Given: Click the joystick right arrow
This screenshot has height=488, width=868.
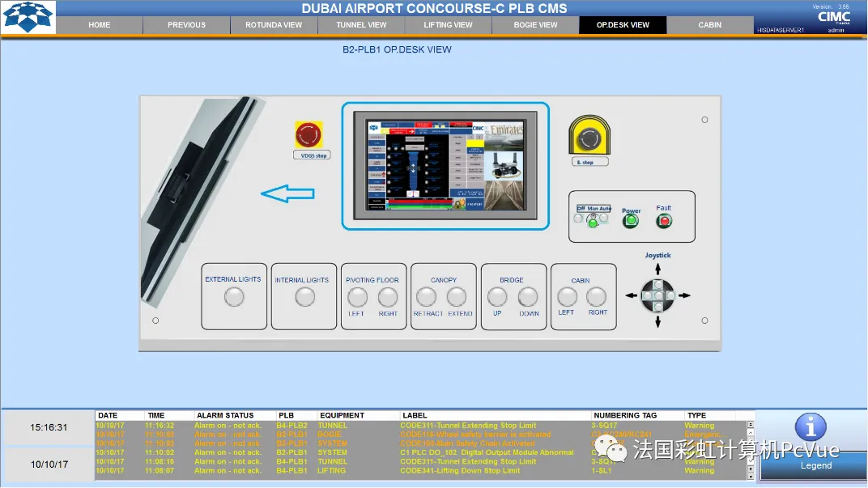Looking at the screenshot, I should pyautogui.click(x=685, y=295).
